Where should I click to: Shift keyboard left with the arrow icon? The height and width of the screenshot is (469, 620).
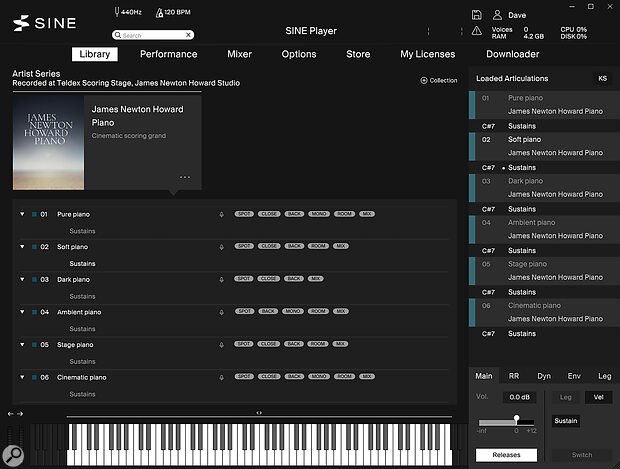coord(10,414)
